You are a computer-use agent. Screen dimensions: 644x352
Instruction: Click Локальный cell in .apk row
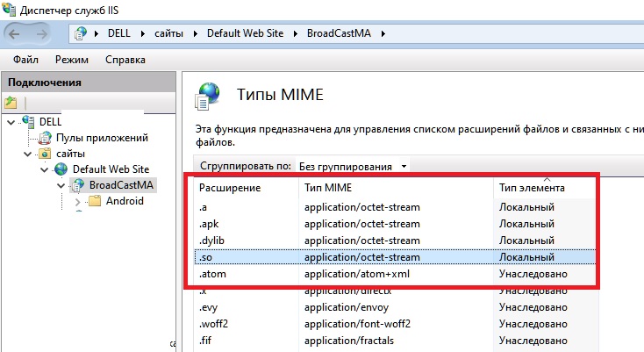[x=526, y=224]
